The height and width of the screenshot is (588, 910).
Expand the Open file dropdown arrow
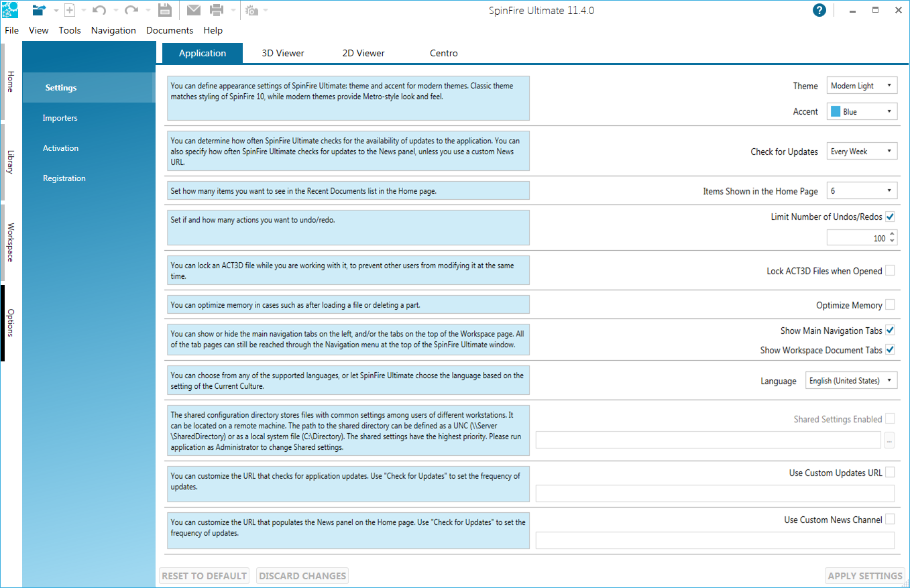pyautogui.click(x=55, y=10)
